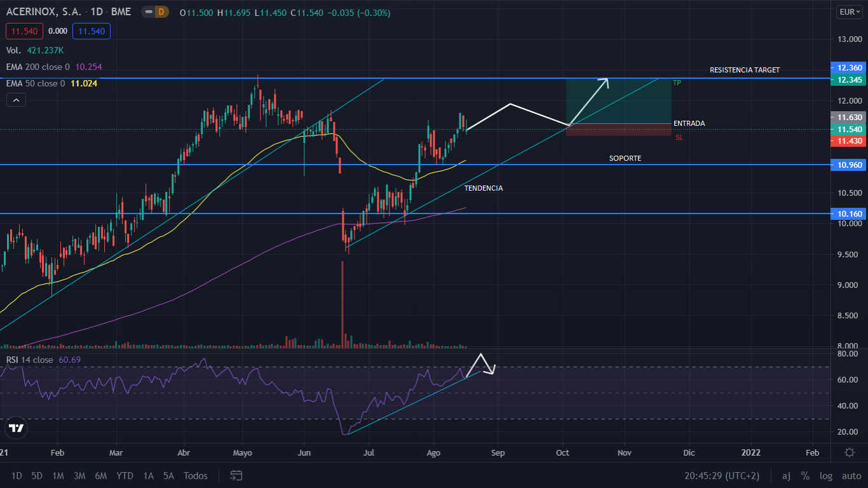Open chart settings gear icon
Image resolution: width=868 pixels, height=488 pixels.
tap(850, 452)
